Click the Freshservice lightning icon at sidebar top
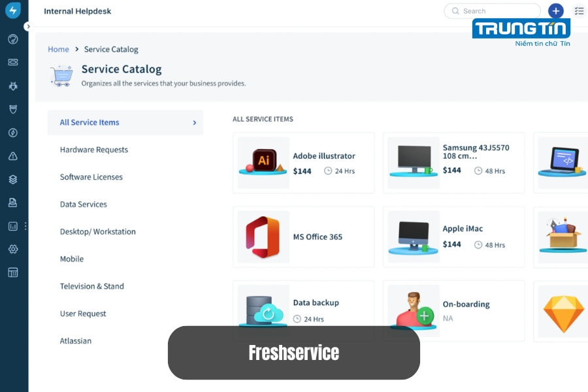588x392 pixels. pos(12,10)
